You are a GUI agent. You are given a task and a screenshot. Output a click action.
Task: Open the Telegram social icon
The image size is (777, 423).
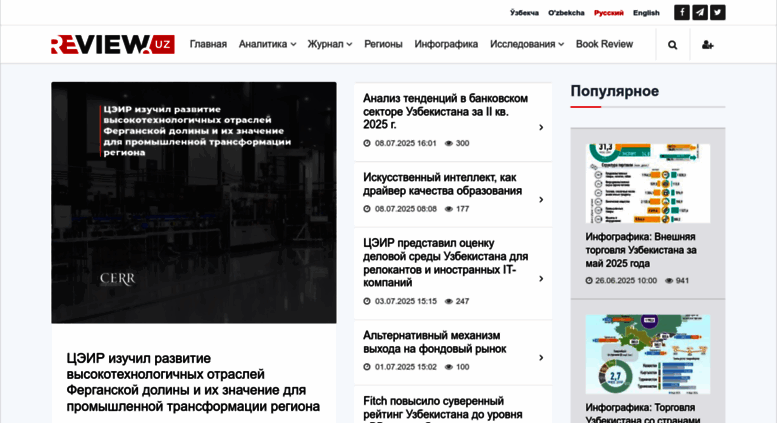tap(700, 12)
